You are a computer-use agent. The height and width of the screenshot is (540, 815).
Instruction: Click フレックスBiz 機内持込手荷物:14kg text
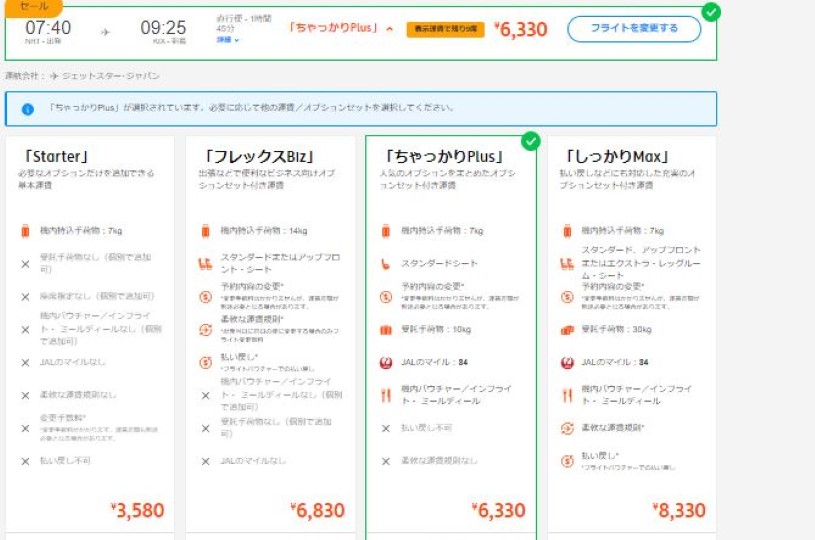pyautogui.click(x=264, y=231)
